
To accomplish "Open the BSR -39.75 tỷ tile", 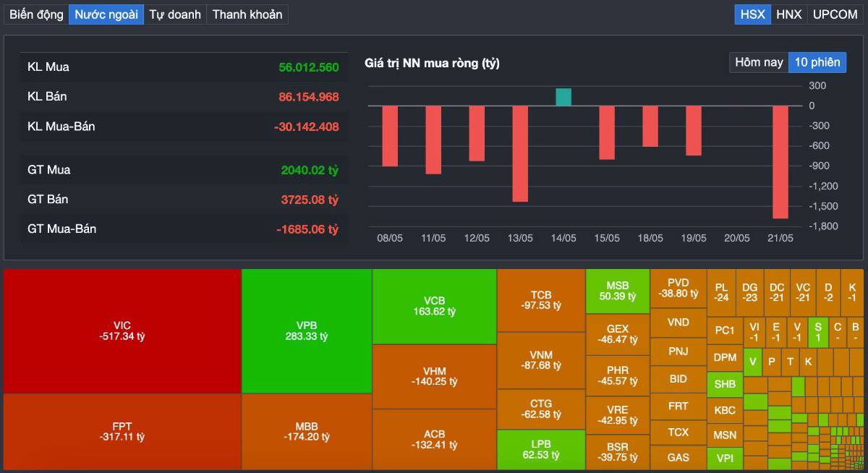I will click(x=618, y=452).
